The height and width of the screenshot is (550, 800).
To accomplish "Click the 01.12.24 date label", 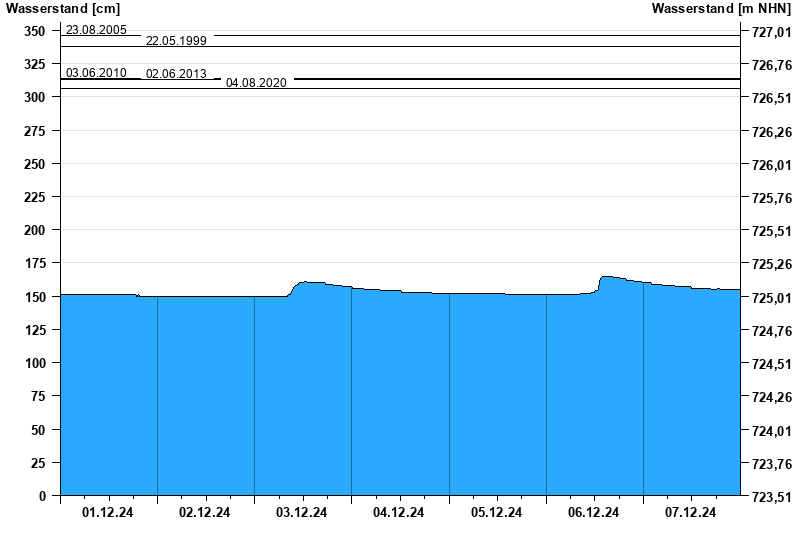I will 107,513.
